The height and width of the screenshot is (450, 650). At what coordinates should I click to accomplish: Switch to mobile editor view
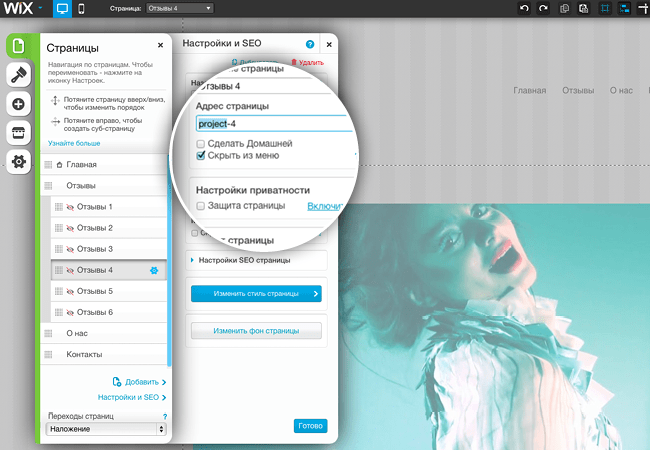[x=81, y=9]
